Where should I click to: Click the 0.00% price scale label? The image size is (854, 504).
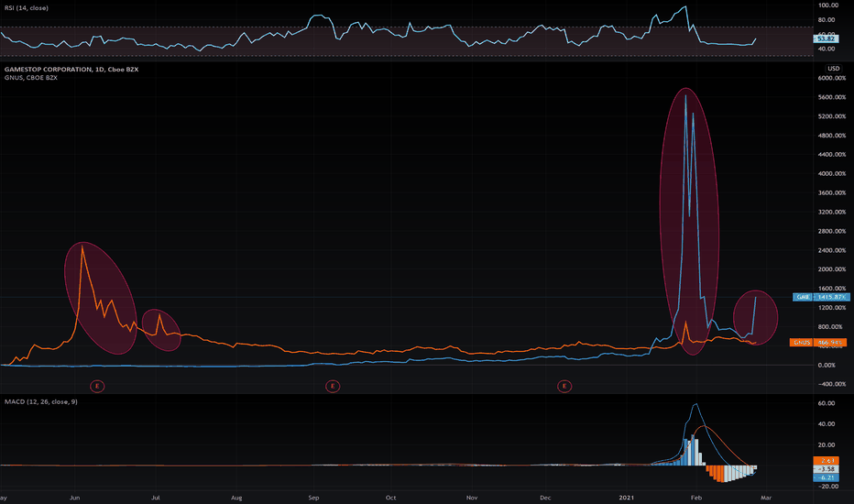(827, 365)
